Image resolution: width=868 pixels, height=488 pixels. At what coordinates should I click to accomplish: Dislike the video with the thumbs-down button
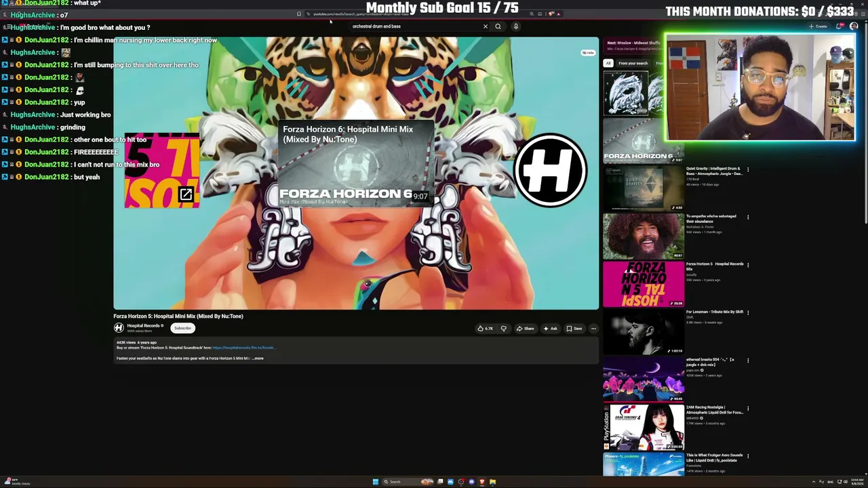click(x=503, y=329)
